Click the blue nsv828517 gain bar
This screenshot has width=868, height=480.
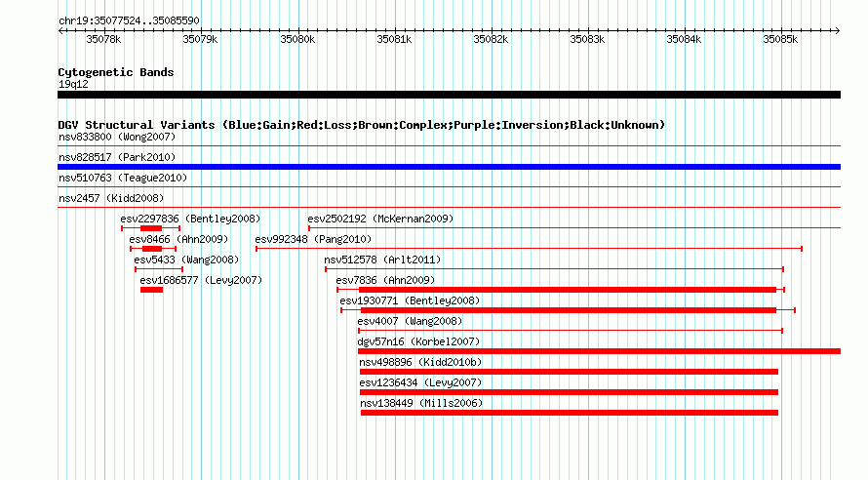(x=449, y=167)
